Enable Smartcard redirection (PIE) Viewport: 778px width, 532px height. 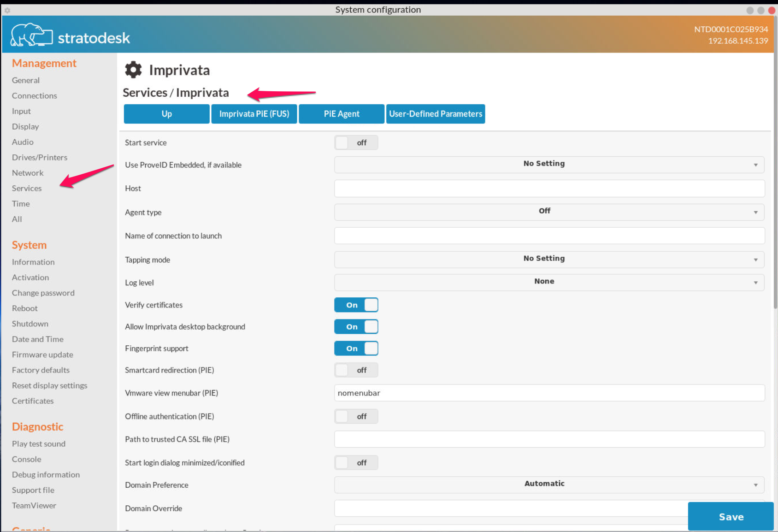coord(356,370)
